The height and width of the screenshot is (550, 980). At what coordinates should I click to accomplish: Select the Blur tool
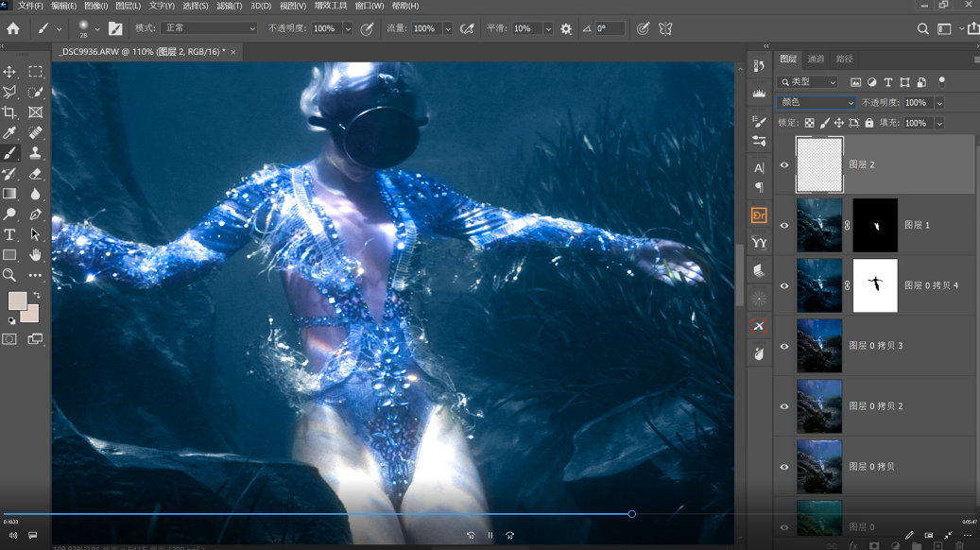coord(36,194)
